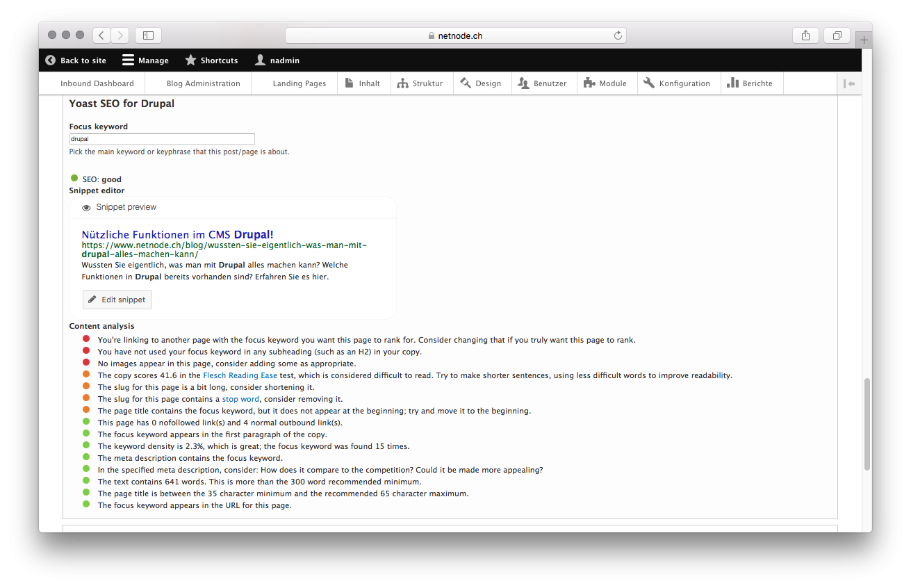
Task: Open the Struktur menu item
Action: pyautogui.click(x=420, y=83)
